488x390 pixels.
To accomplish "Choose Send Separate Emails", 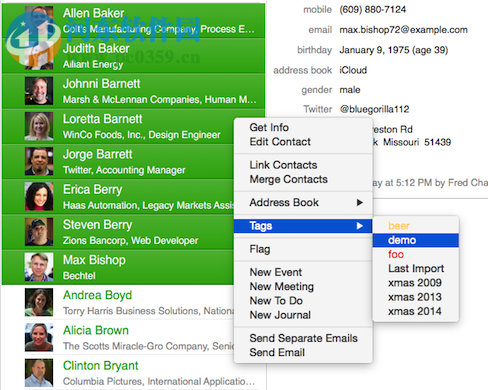I will pos(303,338).
